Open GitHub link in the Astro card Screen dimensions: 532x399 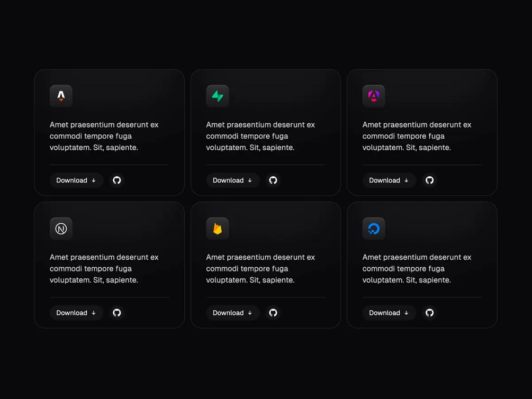117,180
